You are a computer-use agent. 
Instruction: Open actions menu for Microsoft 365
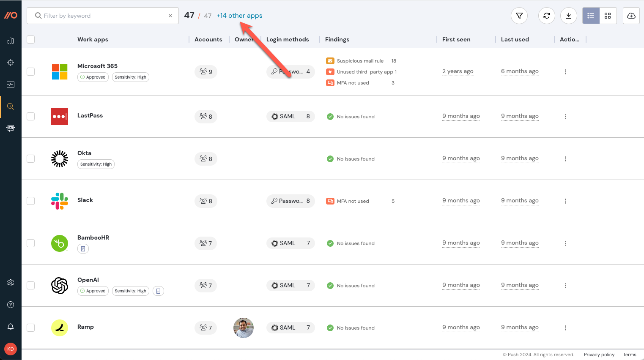565,72
